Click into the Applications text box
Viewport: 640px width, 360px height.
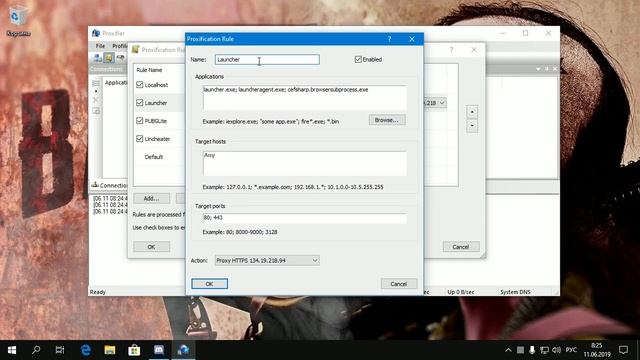click(304, 97)
